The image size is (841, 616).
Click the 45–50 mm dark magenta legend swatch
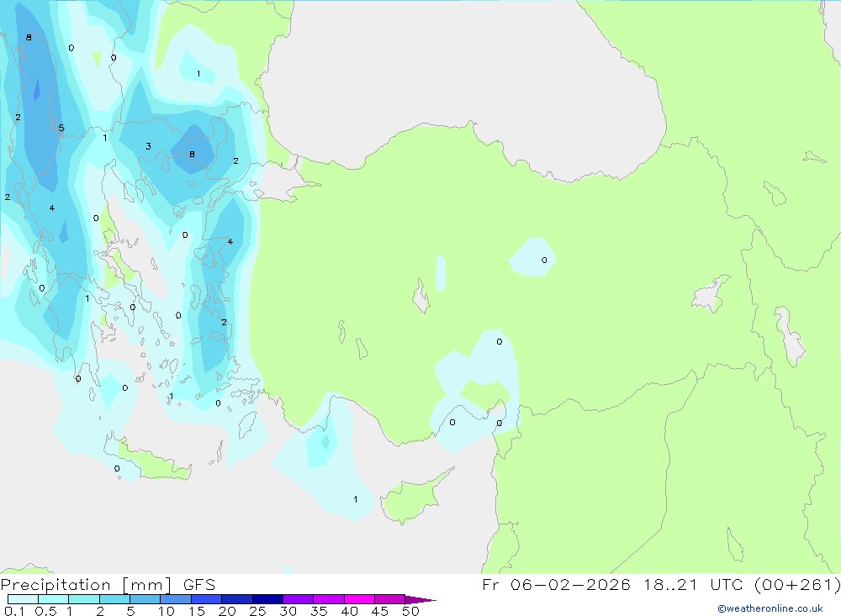(x=390, y=599)
